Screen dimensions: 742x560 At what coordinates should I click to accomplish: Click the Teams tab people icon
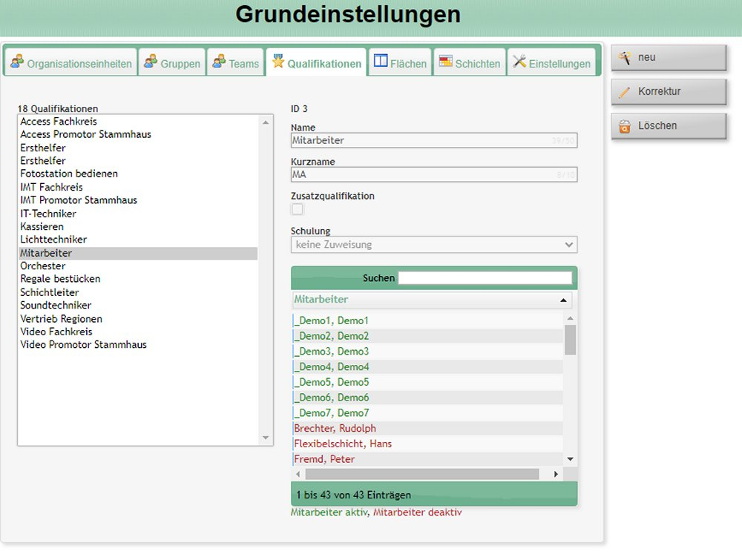tap(219, 61)
